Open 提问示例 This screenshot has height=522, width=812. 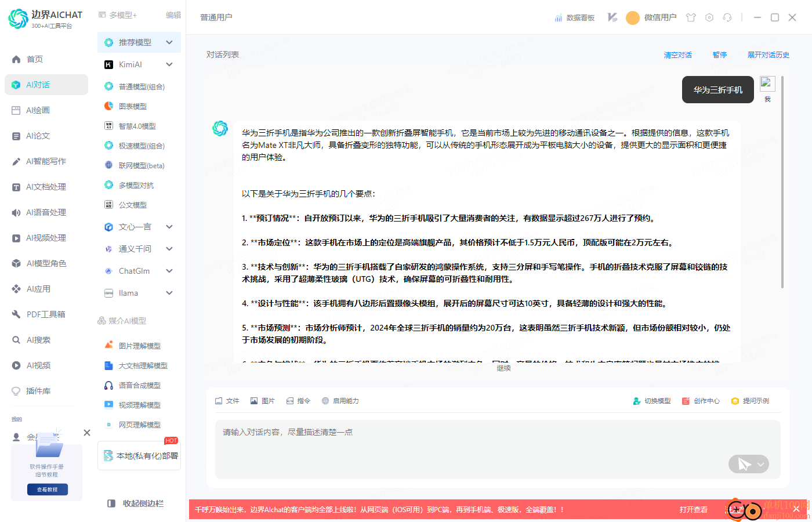click(750, 401)
